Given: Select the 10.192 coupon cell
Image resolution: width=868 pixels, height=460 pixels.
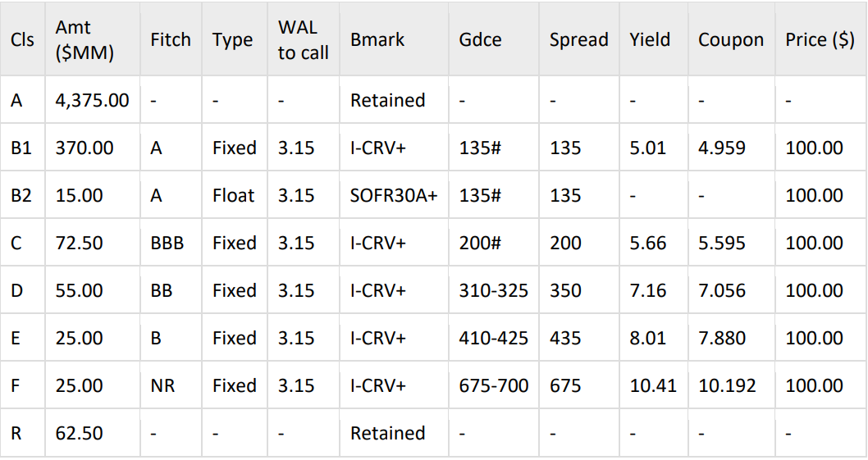Looking at the screenshot, I should 727,386.
